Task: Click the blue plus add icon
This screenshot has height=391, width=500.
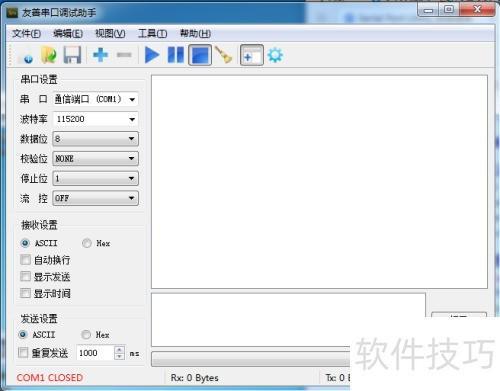Action: click(x=100, y=55)
